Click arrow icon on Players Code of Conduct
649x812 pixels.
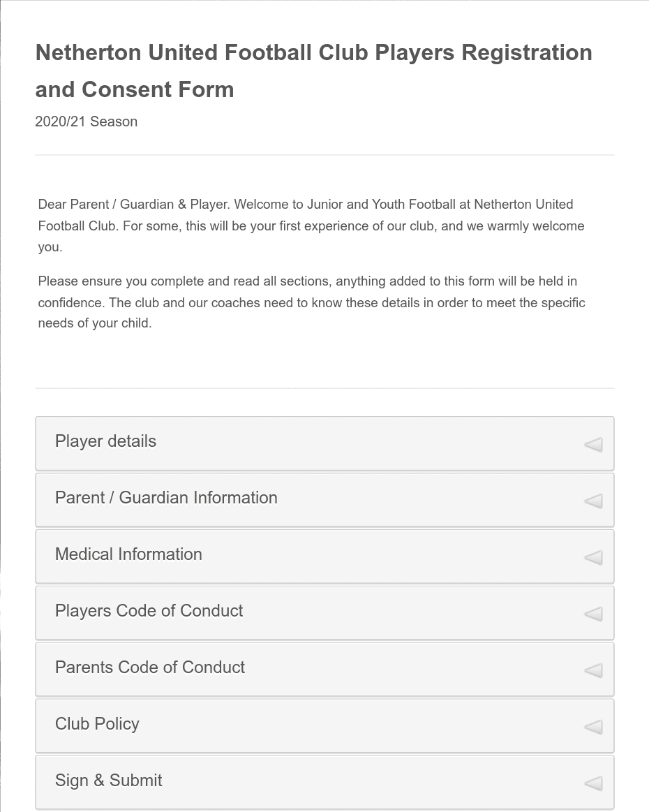tap(593, 614)
